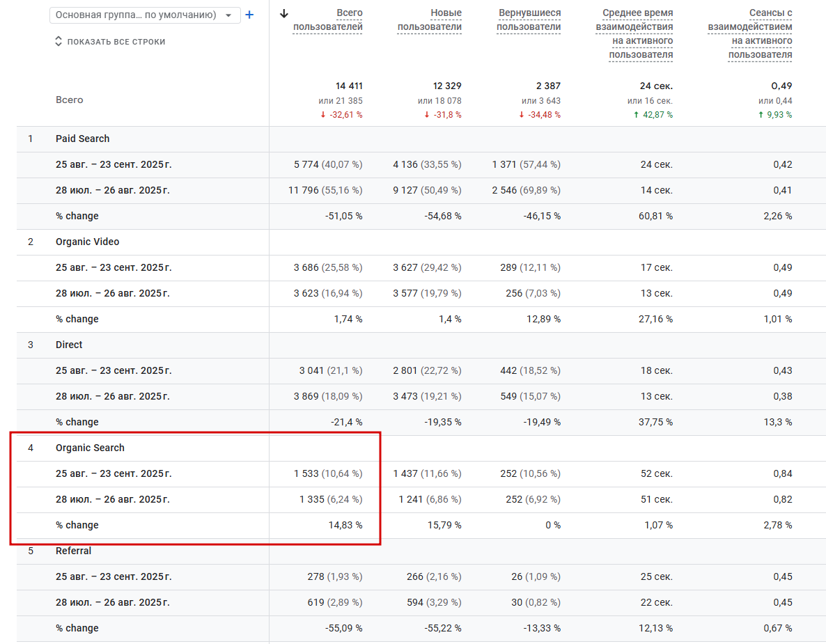Select the 'Referral' row label
This screenshot has height=644, width=826.
click(x=73, y=551)
